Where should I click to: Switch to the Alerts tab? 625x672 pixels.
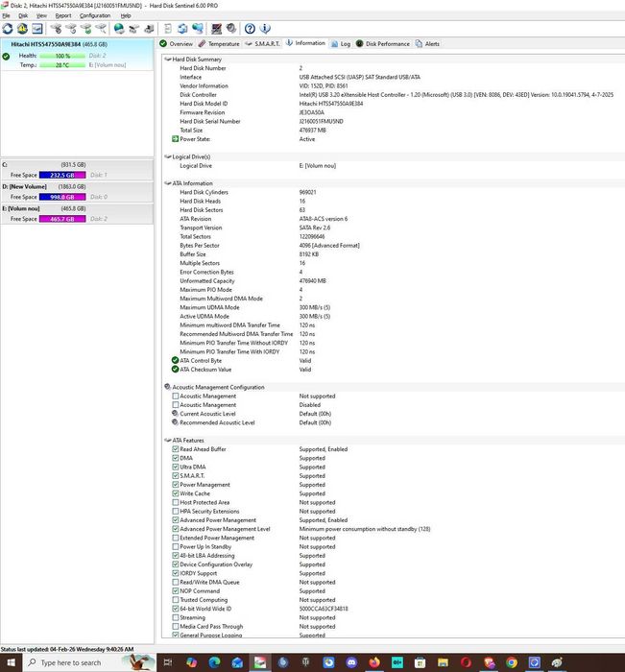click(x=427, y=44)
